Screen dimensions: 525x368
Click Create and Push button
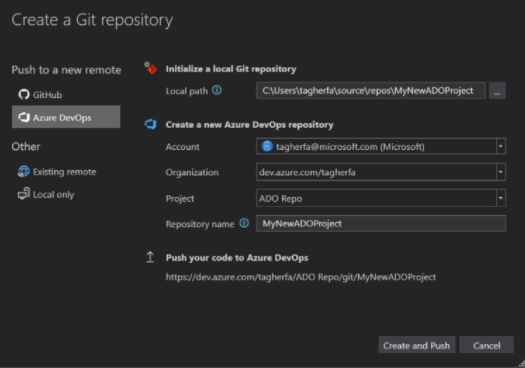tap(417, 345)
